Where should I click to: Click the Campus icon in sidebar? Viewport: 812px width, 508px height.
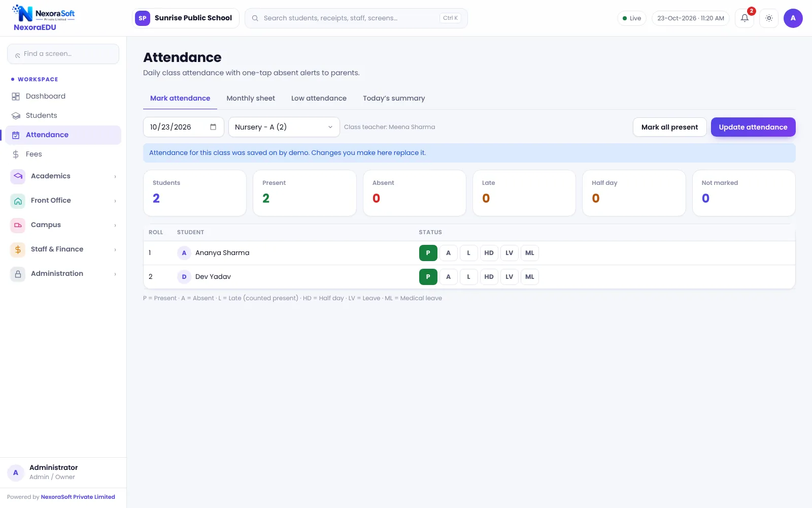point(18,225)
